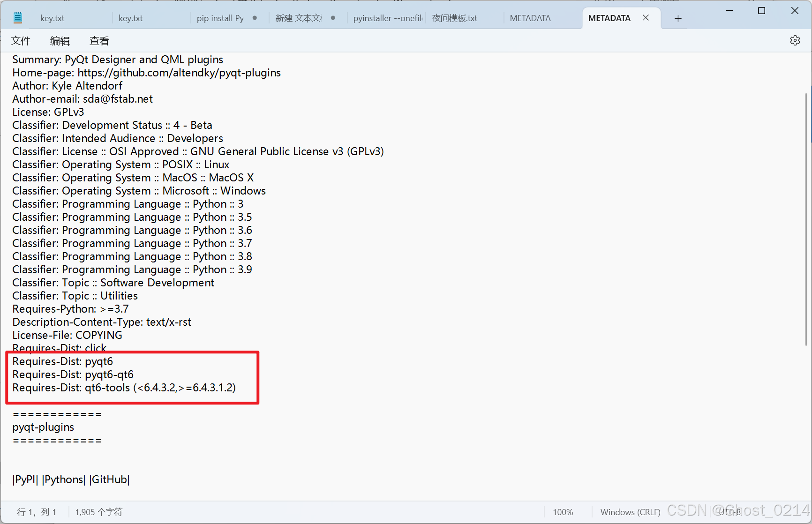
Task: Click the Summary: PyQt Designer line
Action: click(x=118, y=60)
